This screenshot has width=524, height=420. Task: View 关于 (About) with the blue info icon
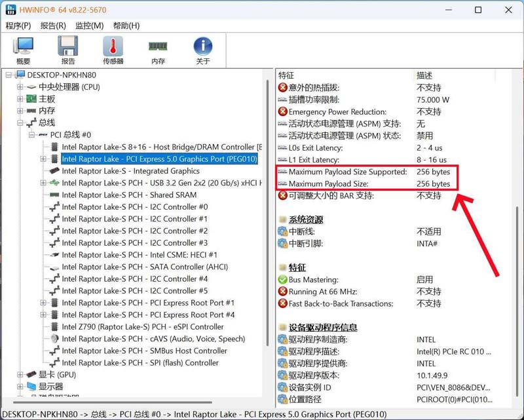[x=203, y=46]
